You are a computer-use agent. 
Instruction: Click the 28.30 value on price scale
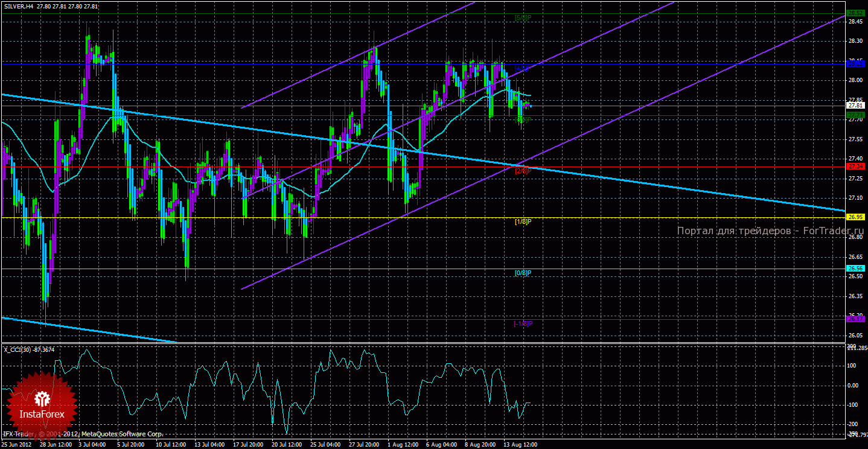855,41
